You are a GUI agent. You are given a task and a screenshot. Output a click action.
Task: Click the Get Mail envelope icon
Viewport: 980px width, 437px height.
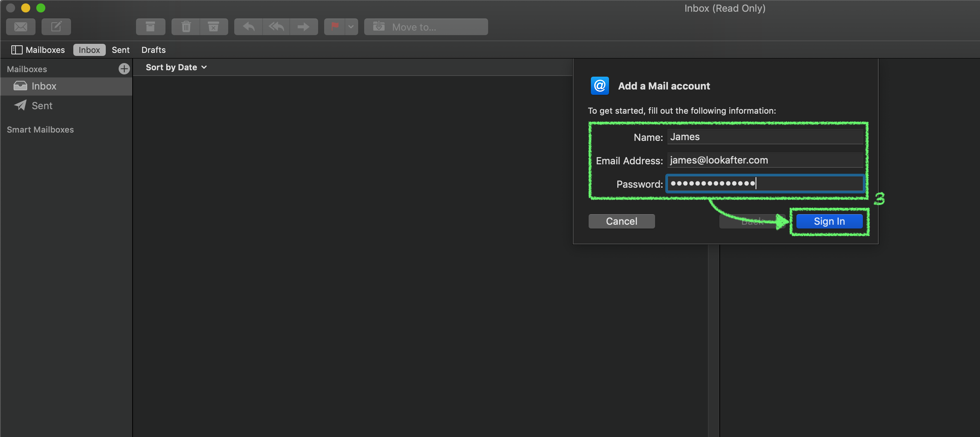point(20,26)
